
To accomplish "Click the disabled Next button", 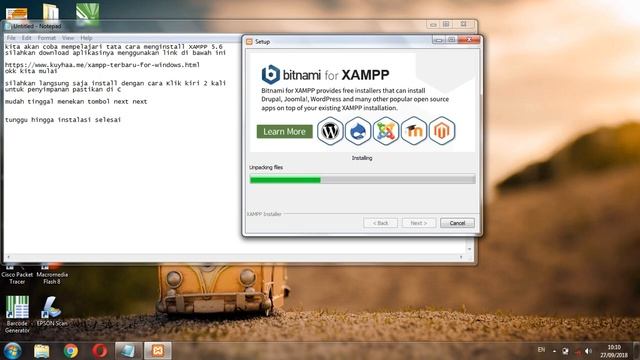I will [419, 223].
